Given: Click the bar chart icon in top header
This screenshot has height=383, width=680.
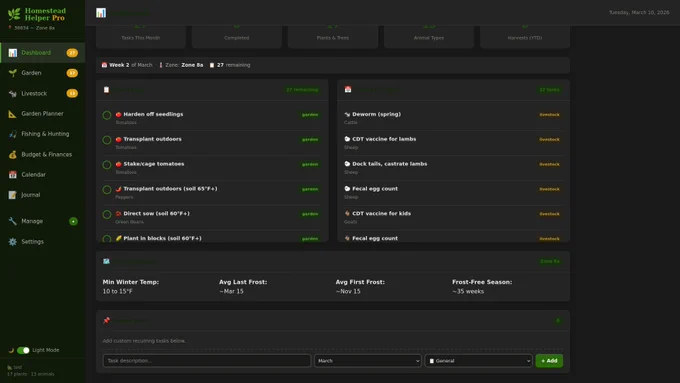Looking at the screenshot, I should (101, 13).
